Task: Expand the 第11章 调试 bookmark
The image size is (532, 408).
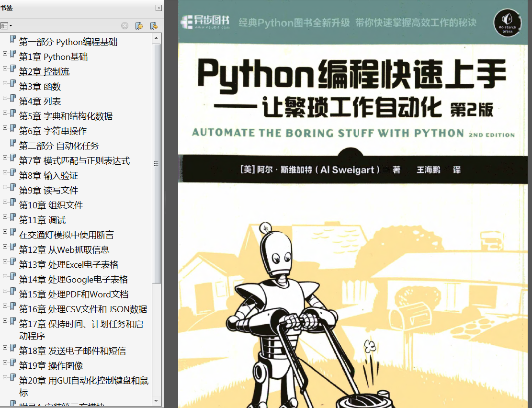Action: pos(5,217)
